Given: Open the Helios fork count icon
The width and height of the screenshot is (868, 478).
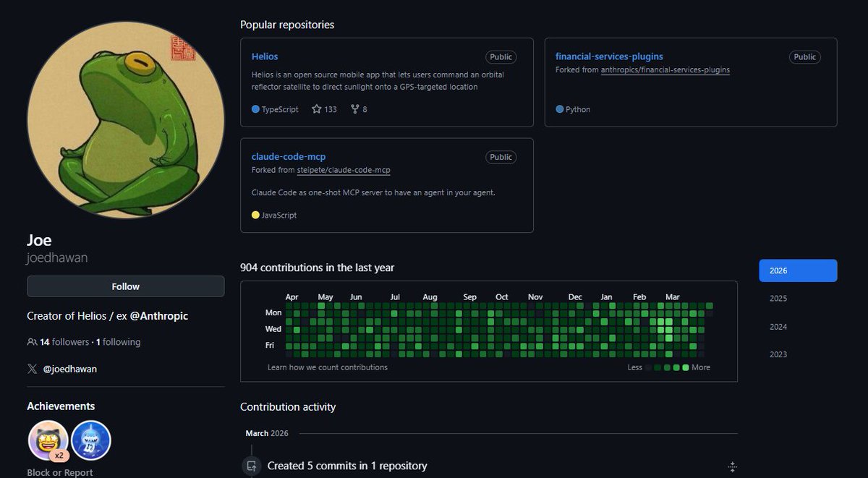Looking at the screenshot, I should (x=354, y=109).
